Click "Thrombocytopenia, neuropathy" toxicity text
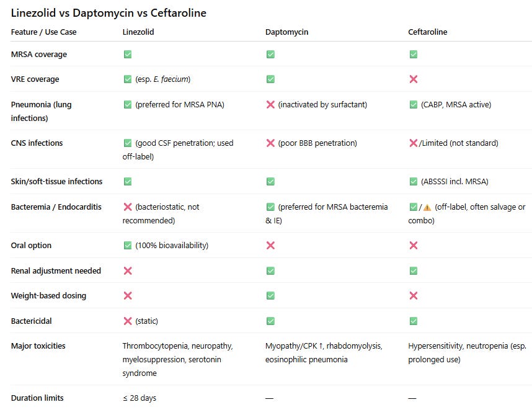This screenshot has height=415, width=532. (x=177, y=346)
